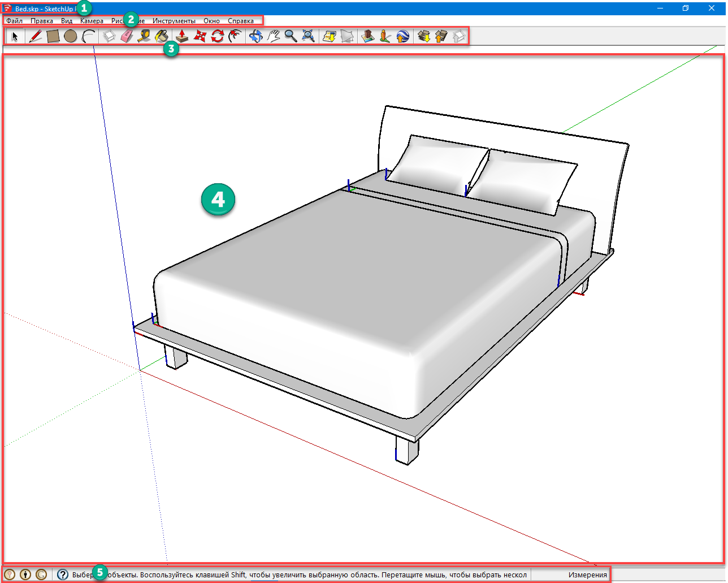
Task: Open the Файл menu
Action: point(15,21)
